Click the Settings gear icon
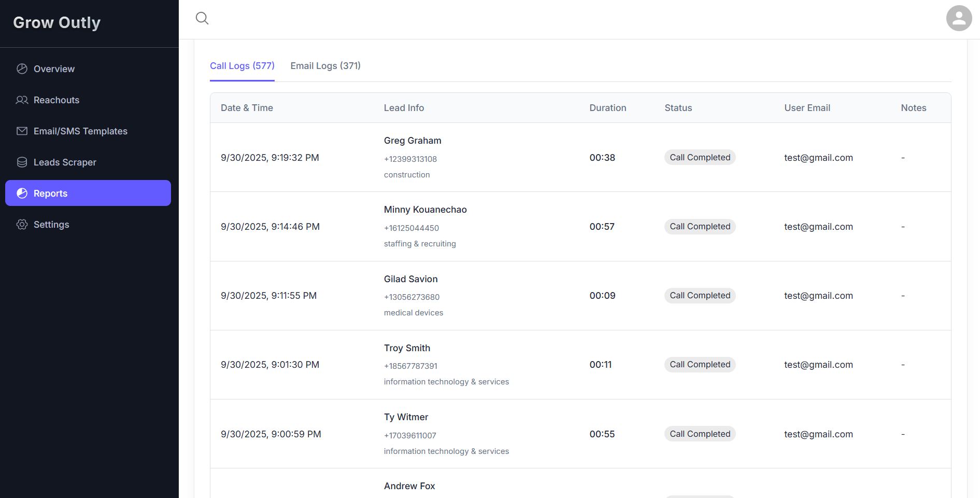This screenshot has width=980, height=498. 22,225
